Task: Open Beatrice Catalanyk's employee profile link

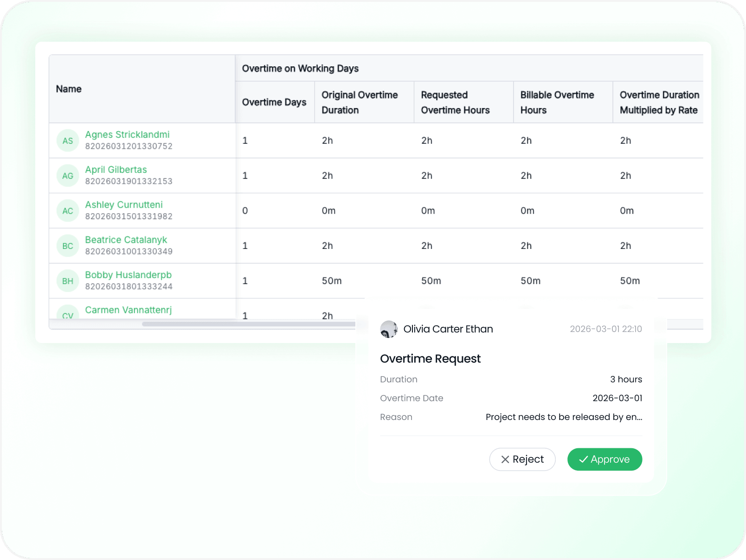Action: tap(126, 240)
